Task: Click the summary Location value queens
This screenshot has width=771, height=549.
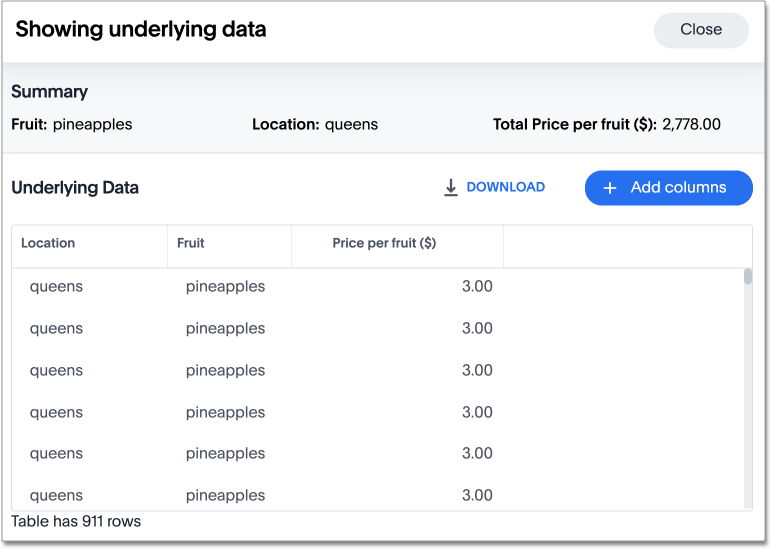Action: click(x=351, y=125)
